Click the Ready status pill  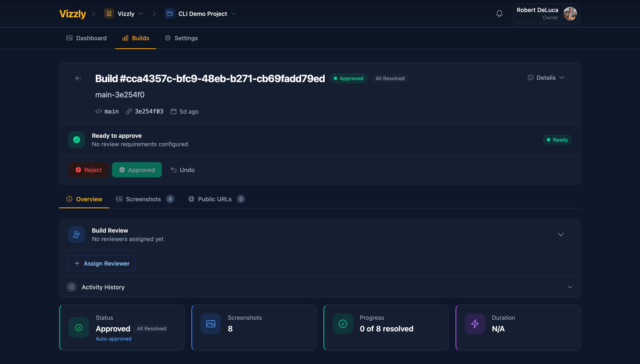557,140
